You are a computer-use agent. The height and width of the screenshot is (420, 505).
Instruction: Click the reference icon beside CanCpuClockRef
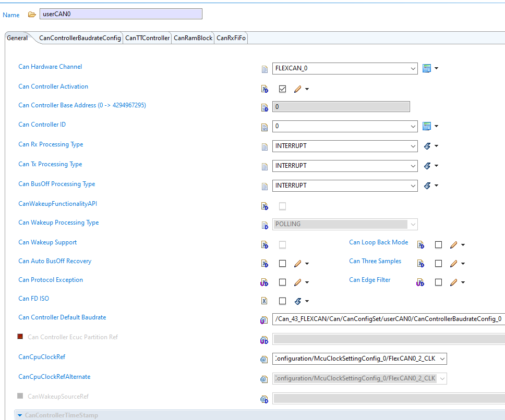click(x=264, y=360)
